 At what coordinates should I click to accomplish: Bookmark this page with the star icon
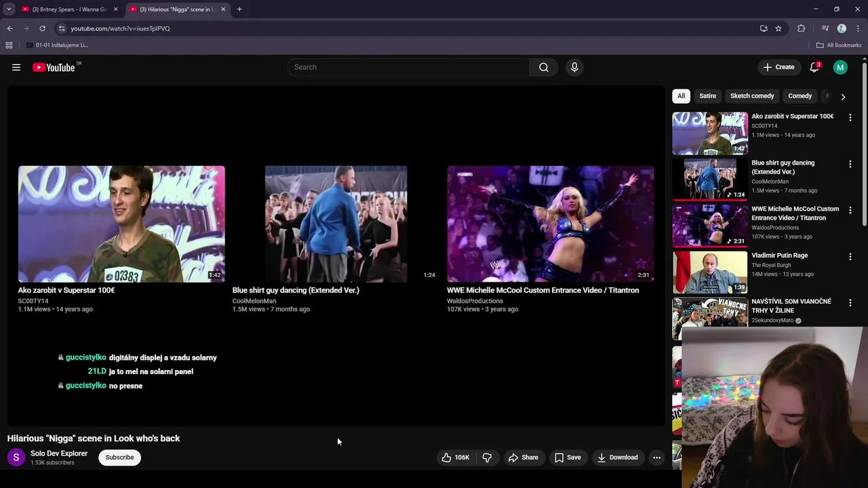click(778, 28)
